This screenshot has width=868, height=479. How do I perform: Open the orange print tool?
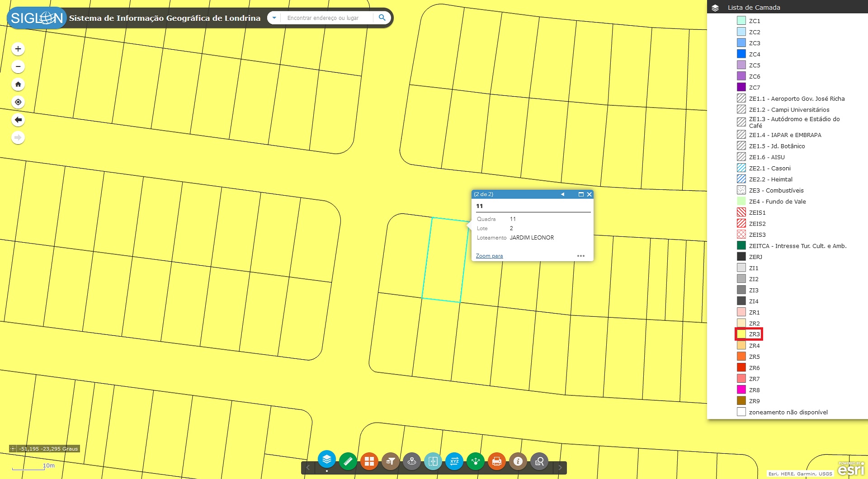[x=497, y=461]
